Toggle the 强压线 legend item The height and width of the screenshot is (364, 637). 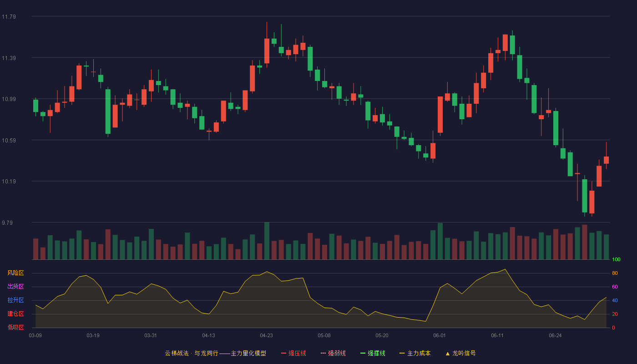click(x=293, y=353)
